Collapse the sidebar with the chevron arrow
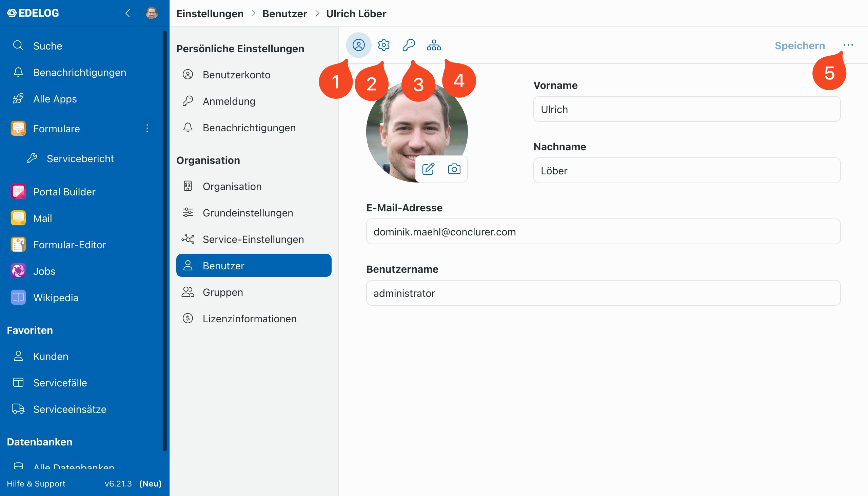The height and width of the screenshot is (496, 868). [x=127, y=13]
